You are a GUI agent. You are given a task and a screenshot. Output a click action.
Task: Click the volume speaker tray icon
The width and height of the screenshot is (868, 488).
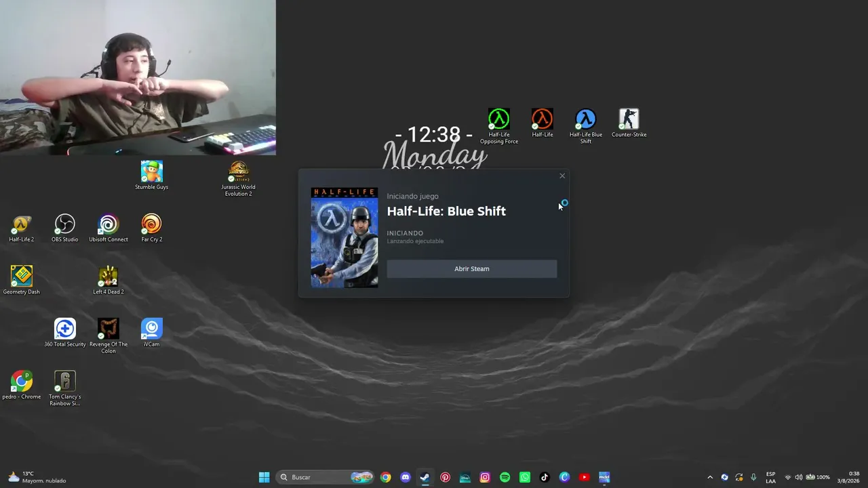click(x=798, y=477)
